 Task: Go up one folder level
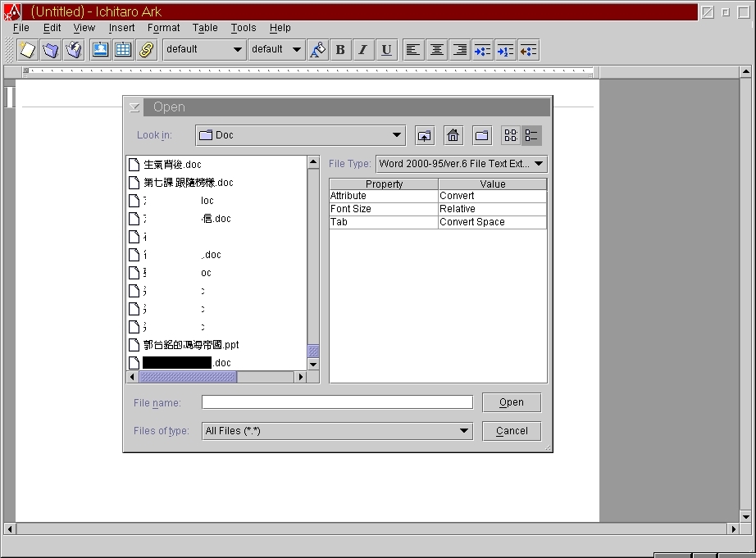[424, 135]
